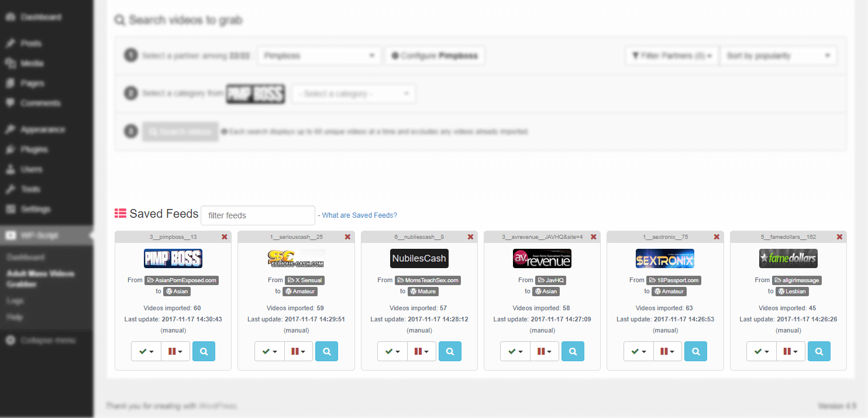Click the Mature category tag
The height and width of the screenshot is (418, 868).
tap(423, 291)
